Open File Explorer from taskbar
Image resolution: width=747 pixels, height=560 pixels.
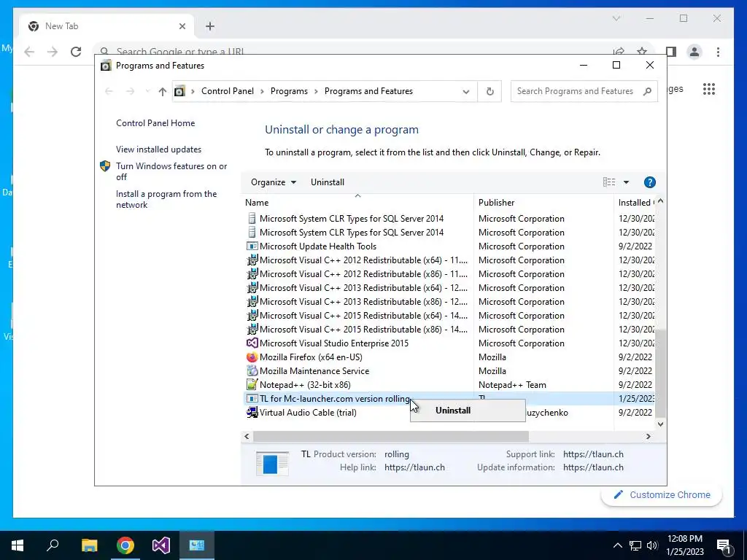point(89,545)
